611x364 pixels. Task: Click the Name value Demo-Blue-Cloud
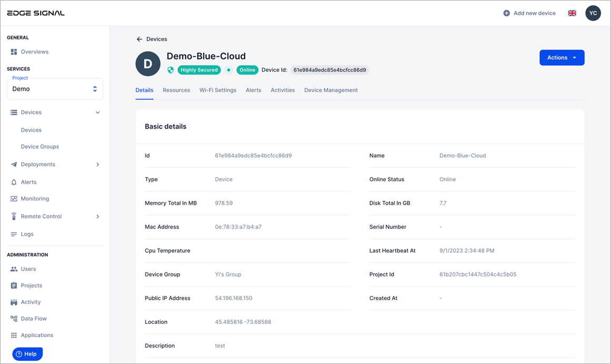click(x=462, y=155)
